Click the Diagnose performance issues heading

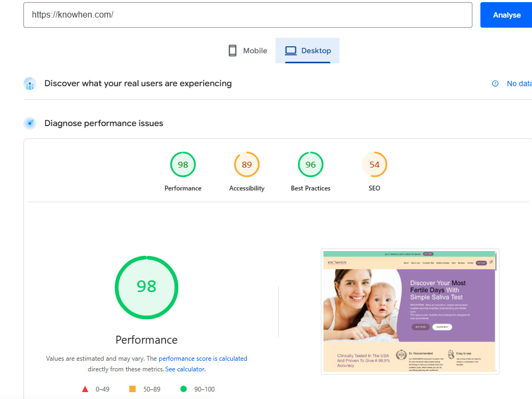click(104, 123)
